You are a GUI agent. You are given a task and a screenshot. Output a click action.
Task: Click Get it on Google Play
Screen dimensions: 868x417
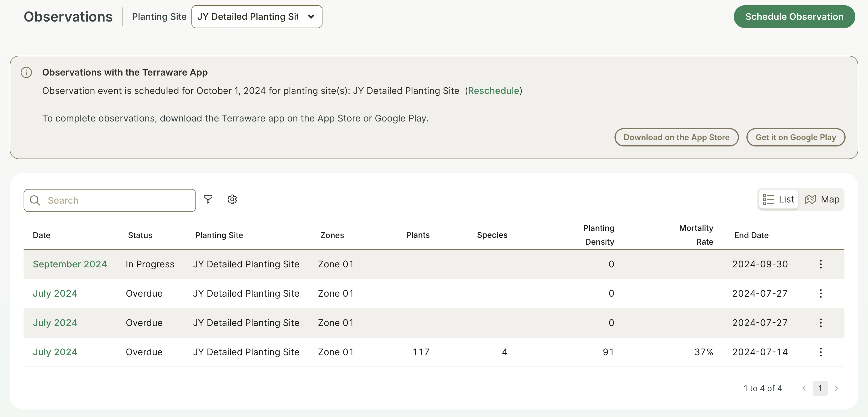tap(796, 137)
